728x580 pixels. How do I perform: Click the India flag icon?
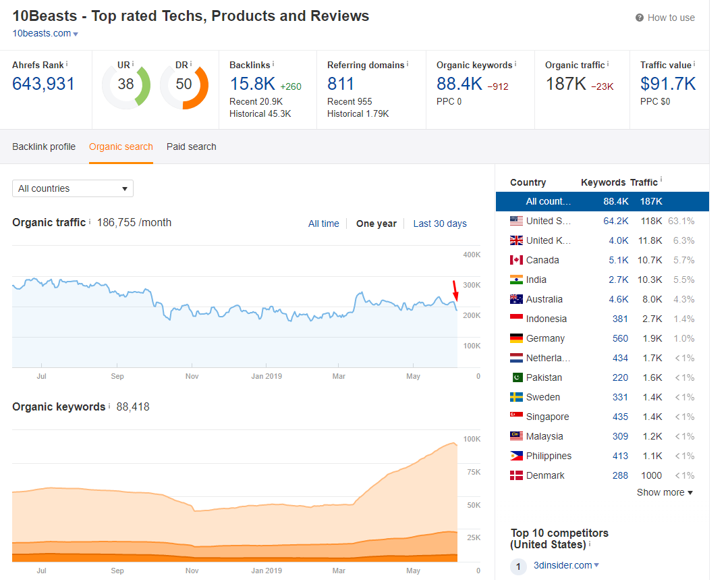[516, 280]
